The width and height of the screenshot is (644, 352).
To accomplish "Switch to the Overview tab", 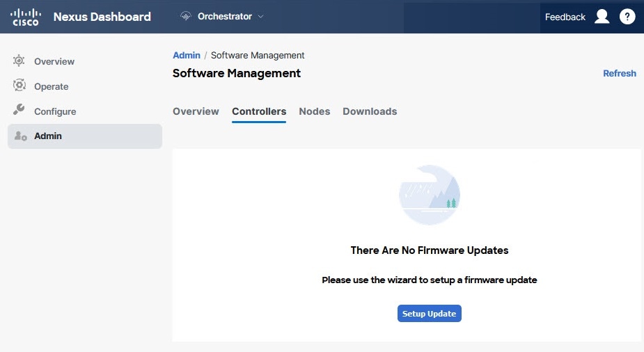I will pyautogui.click(x=196, y=111).
